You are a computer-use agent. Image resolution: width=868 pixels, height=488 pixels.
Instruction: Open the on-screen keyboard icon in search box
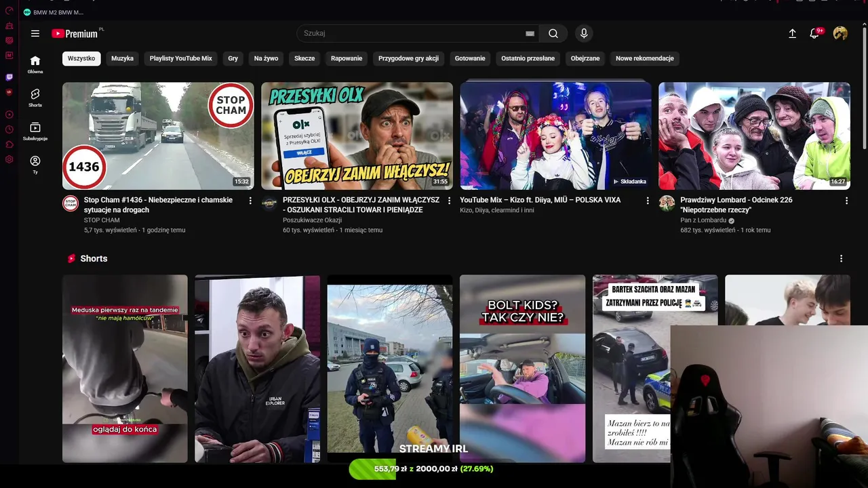coord(530,33)
